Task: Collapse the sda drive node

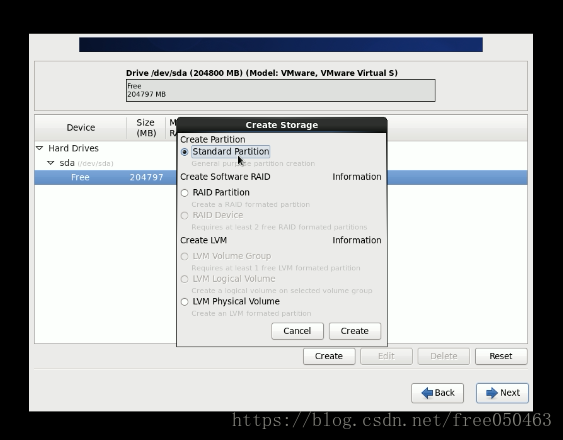Action: 51,163
